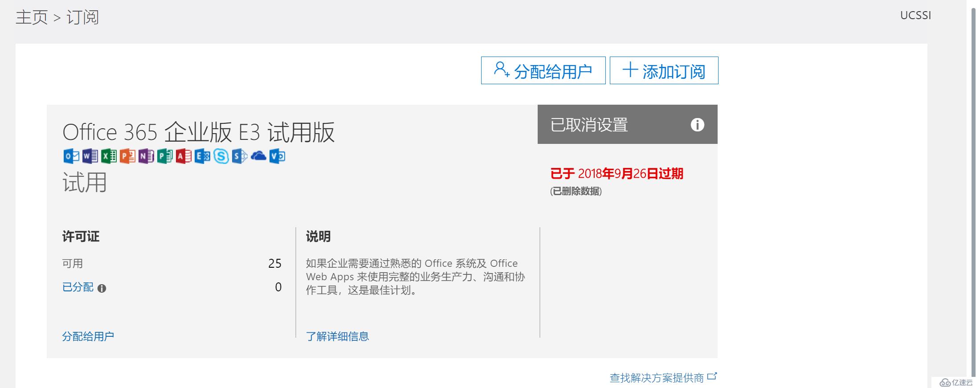
Task: Click the (已删除数据) note
Action: click(x=576, y=191)
